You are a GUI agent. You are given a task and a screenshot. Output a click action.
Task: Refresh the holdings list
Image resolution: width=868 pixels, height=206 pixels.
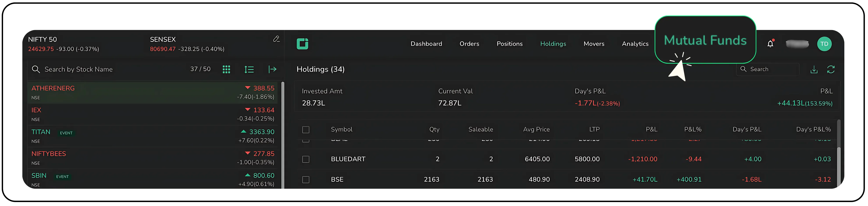831,69
